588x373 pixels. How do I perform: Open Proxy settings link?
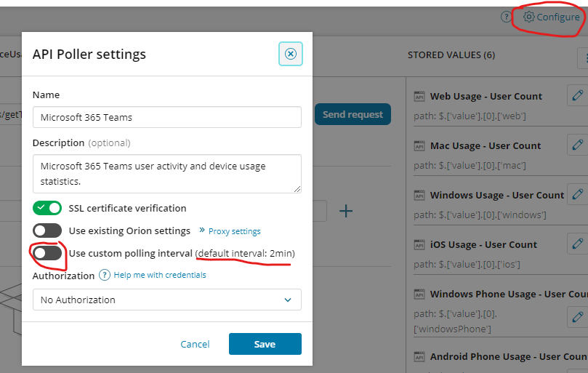[x=234, y=231]
